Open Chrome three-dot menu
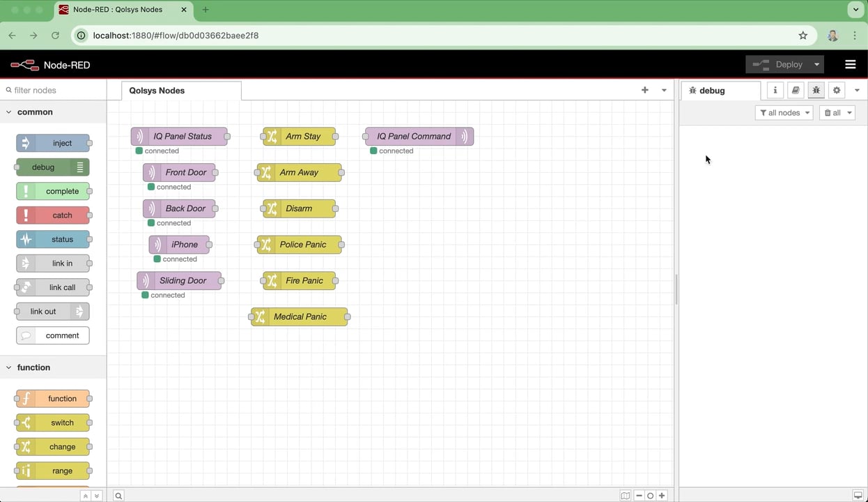The width and height of the screenshot is (868, 502). point(854,36)
